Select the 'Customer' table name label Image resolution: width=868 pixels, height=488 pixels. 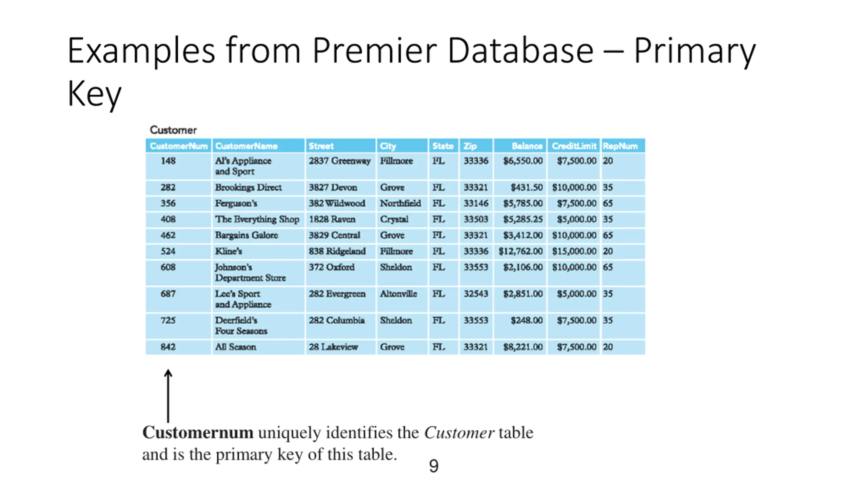(173, 130)
